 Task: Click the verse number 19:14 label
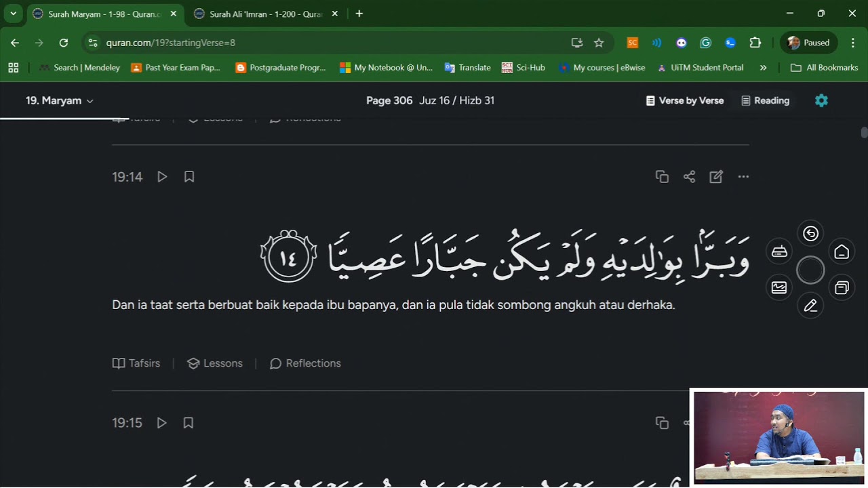127,177
